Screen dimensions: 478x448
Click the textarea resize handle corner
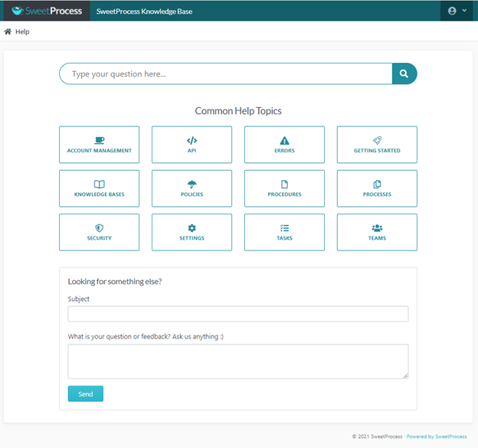[x=405, y=376]
